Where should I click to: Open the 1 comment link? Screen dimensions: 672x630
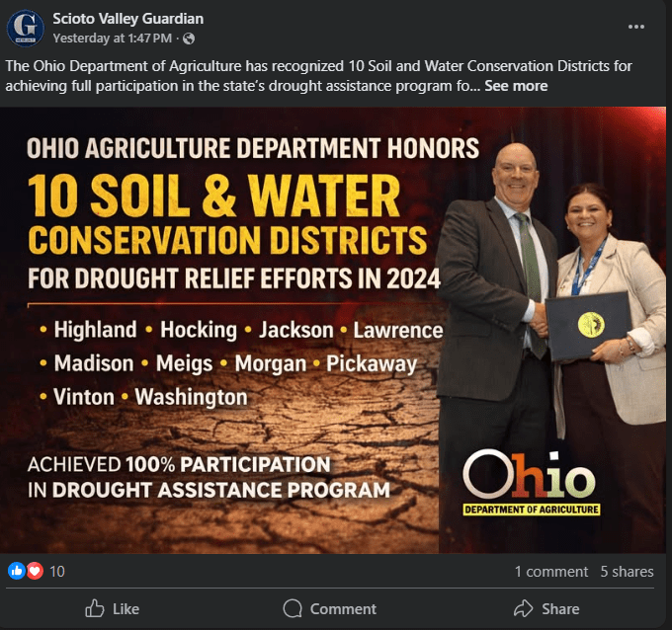[x=549, y=571]
